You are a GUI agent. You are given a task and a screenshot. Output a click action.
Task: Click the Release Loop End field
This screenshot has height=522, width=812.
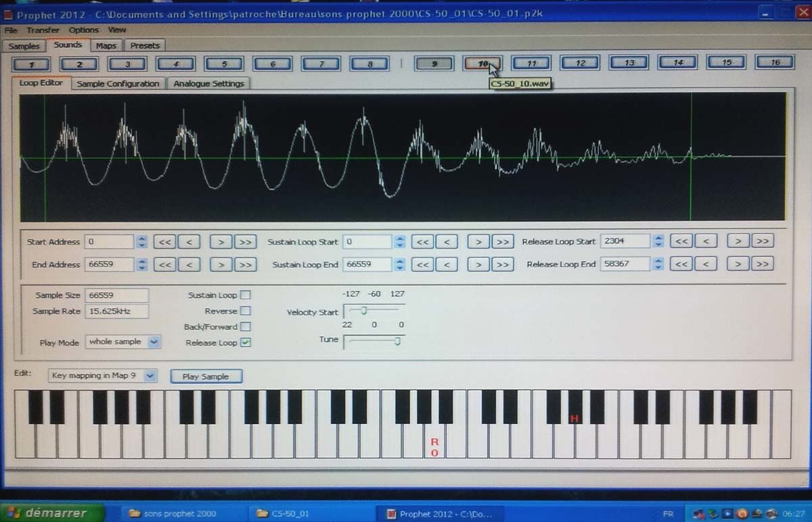625,264
